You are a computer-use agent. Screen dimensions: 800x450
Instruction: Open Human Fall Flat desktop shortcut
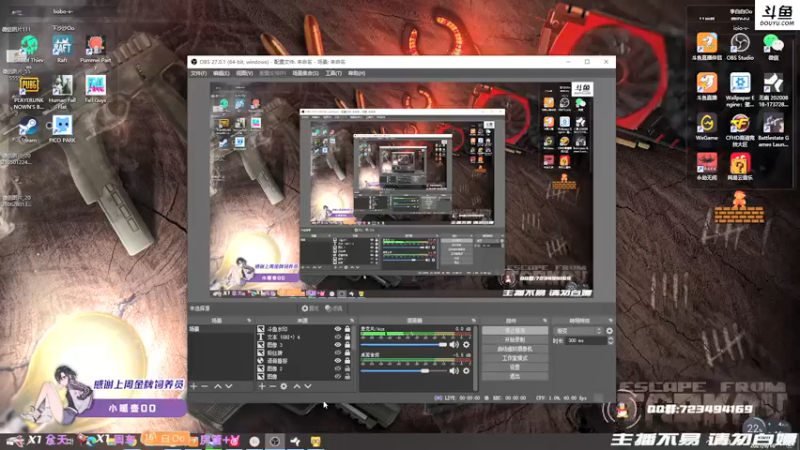coord(62,92)
